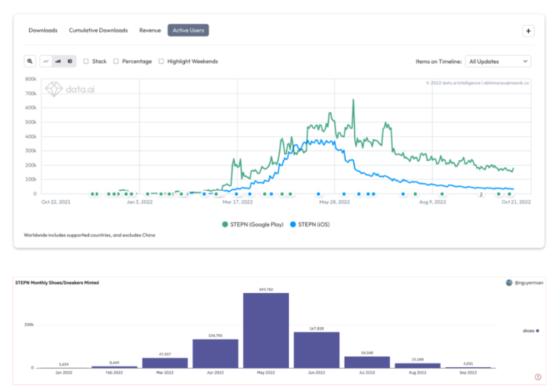Viewport: 560px width, 392px height.
Task: Click the '8,449' value label
Action: (x=114, y=363)
